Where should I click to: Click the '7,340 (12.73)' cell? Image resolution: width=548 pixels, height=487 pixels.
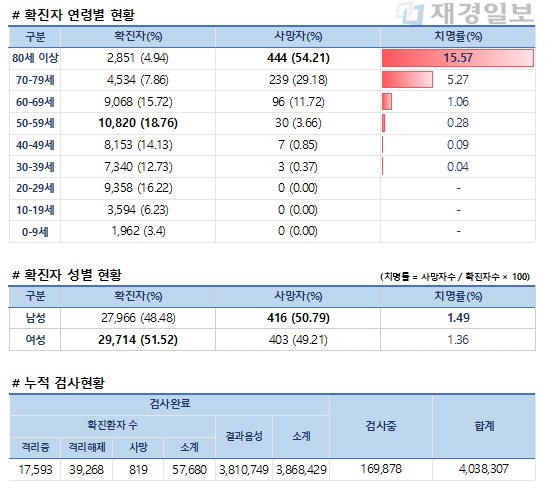(138, 167)
